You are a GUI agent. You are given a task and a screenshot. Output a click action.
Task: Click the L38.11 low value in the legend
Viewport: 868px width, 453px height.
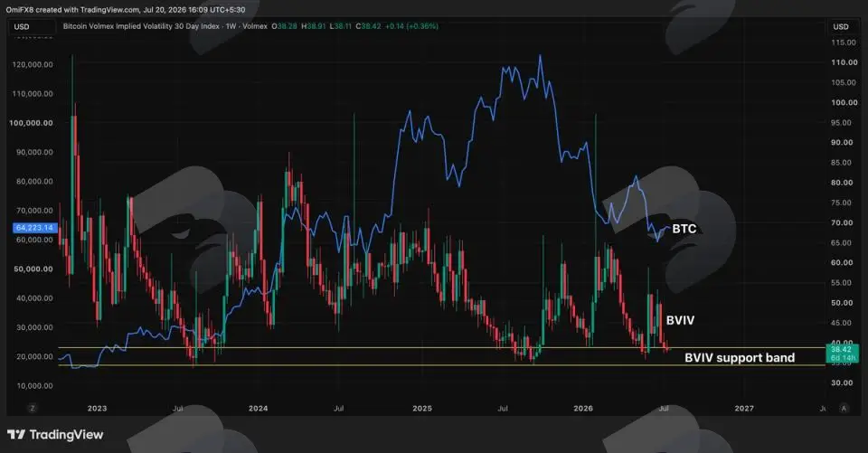341,26
